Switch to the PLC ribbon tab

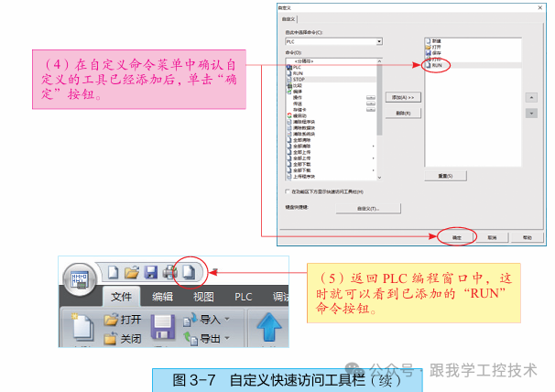(244, 297)
